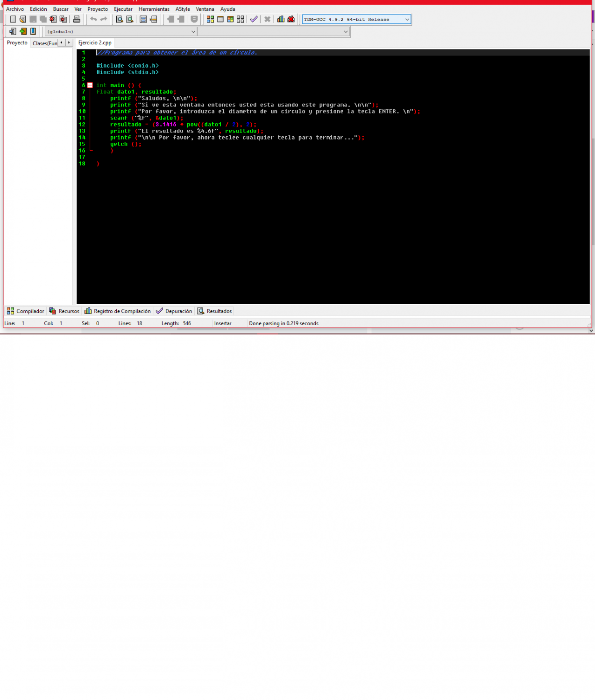
Task: Click the #include <conio.h> line
Action: coord(127,66)
